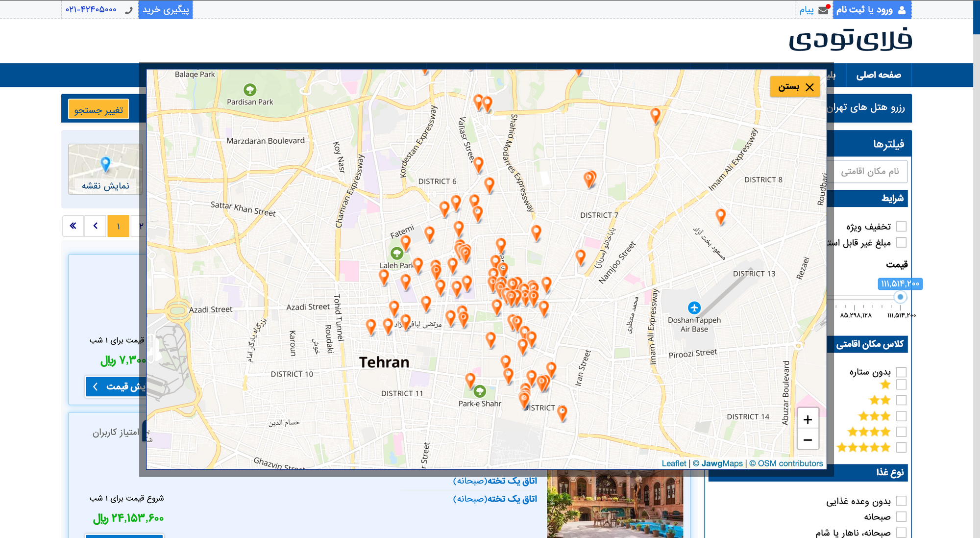The width and height of the screenshot is (980, 538).
Task: Open the صفحه اصلی menu item
Action: 878,75
